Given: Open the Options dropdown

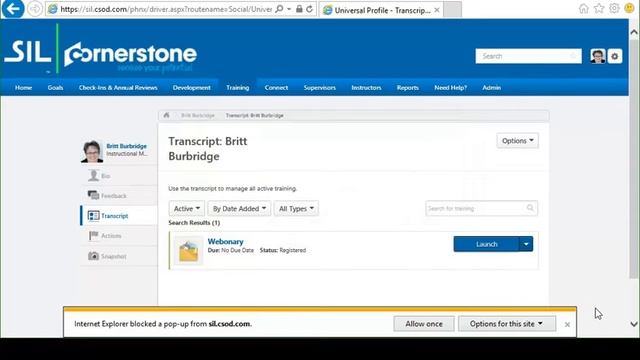Looking at the screenshot, I should 518,140.
